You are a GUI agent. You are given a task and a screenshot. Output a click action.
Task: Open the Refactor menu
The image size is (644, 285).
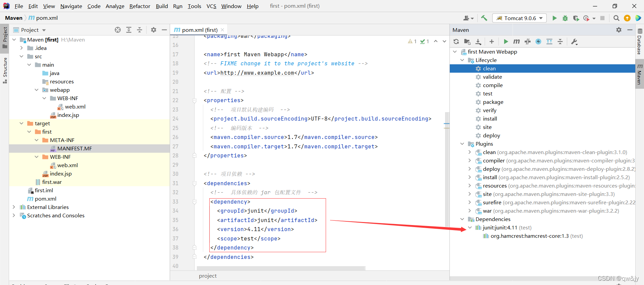pos(140,6)
